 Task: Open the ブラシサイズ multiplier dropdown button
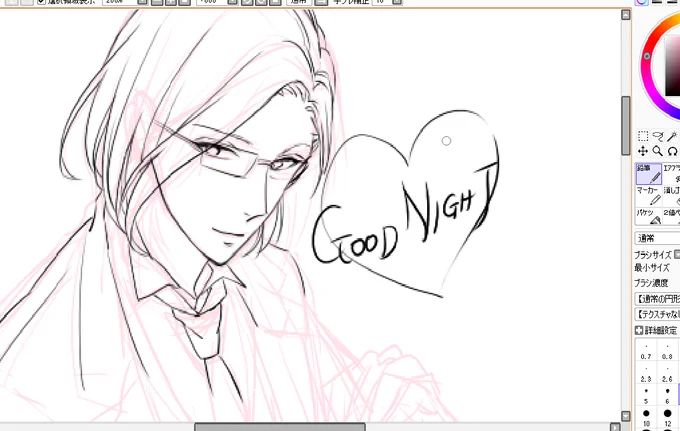[x=677, y=255]
